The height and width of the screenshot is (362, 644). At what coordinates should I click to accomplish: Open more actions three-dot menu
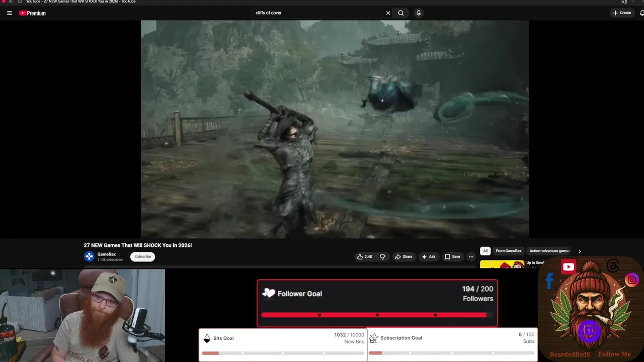(471, 257)
